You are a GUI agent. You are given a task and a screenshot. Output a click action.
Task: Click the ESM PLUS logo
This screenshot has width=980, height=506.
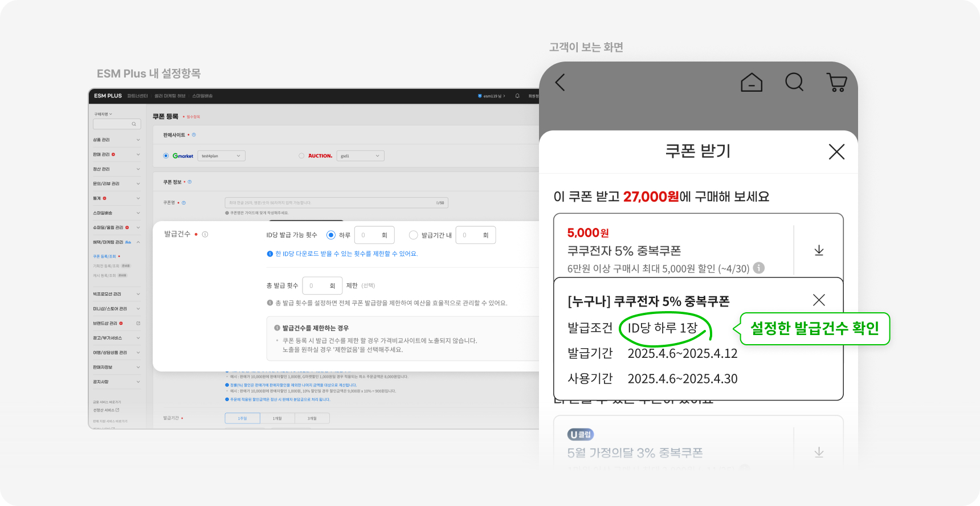click(108, 96)
